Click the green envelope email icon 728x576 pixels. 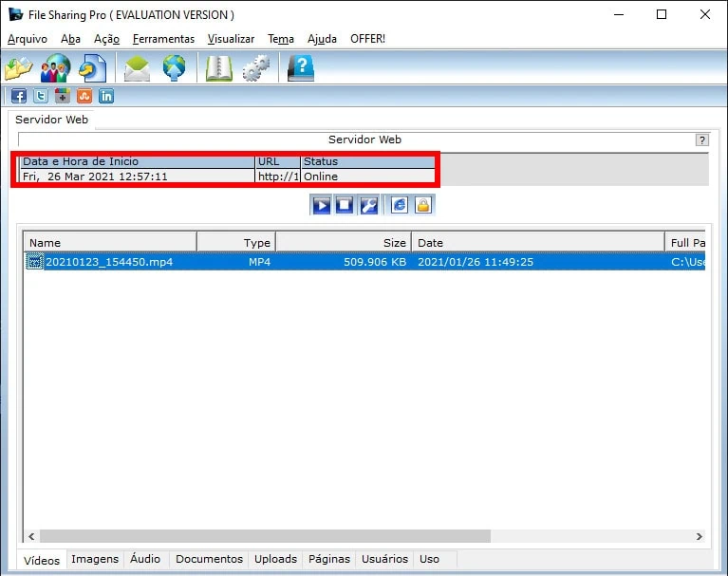tap(137, 68)
